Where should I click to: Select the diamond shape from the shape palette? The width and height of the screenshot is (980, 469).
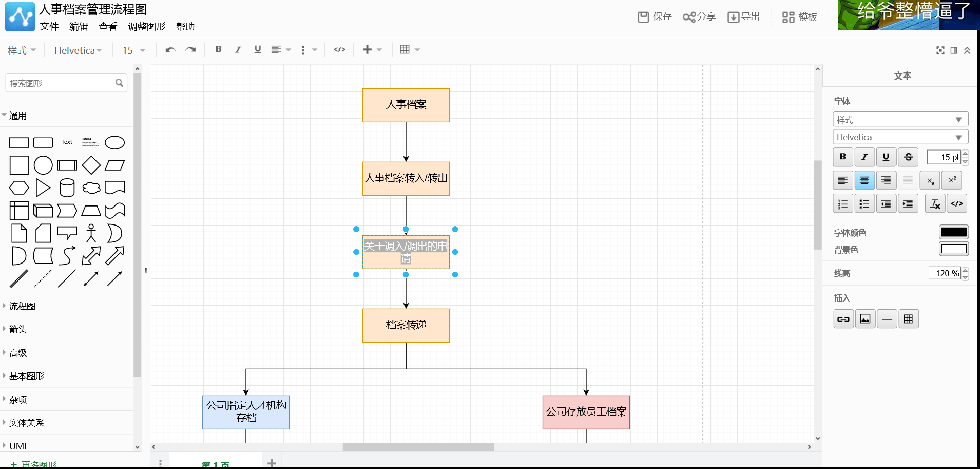[x=91, y=165]
